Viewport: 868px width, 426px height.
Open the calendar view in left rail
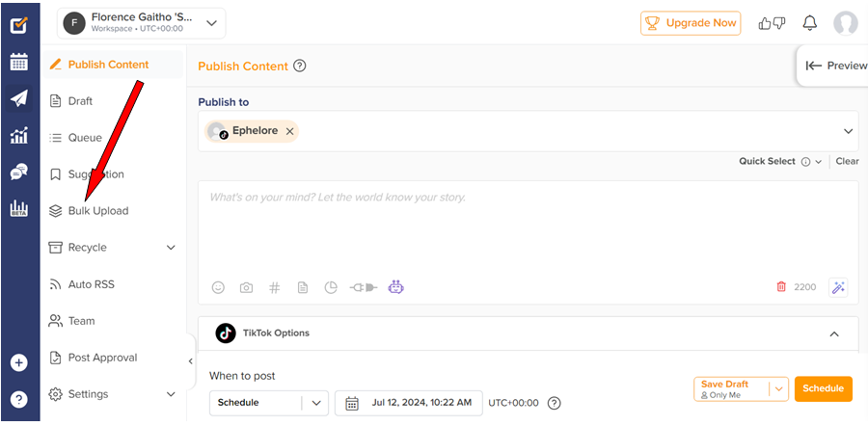[19, 63]
